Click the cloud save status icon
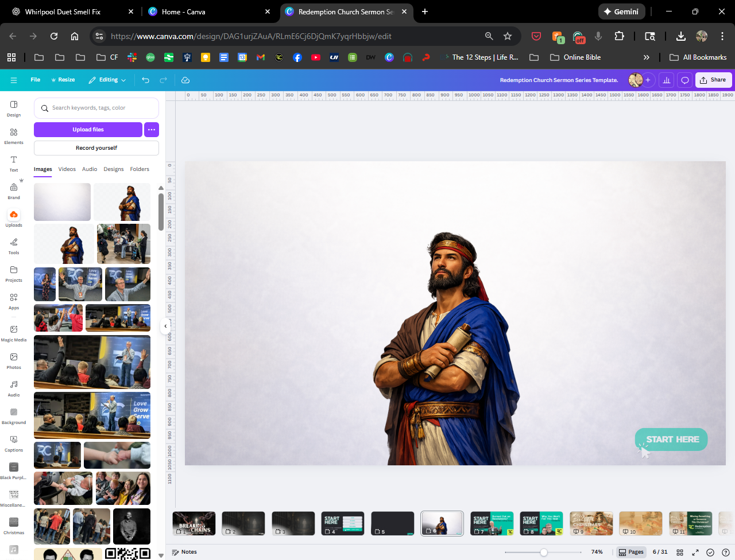The width and height of the screenshot is (735, 560). pyautogui.click(x=185, y=80)
